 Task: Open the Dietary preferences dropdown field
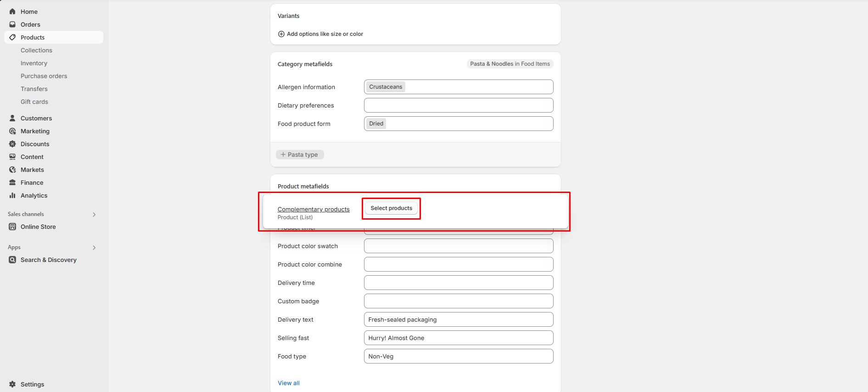458,105
